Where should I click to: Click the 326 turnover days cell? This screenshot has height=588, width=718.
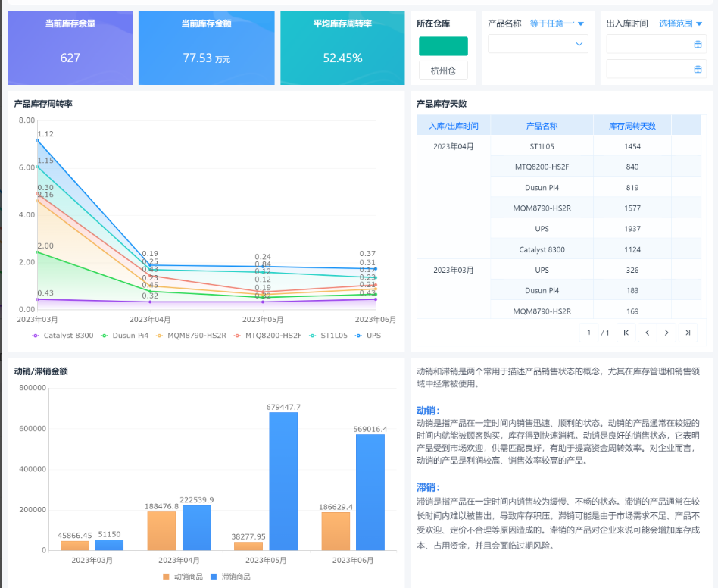[x=632, y=271]
